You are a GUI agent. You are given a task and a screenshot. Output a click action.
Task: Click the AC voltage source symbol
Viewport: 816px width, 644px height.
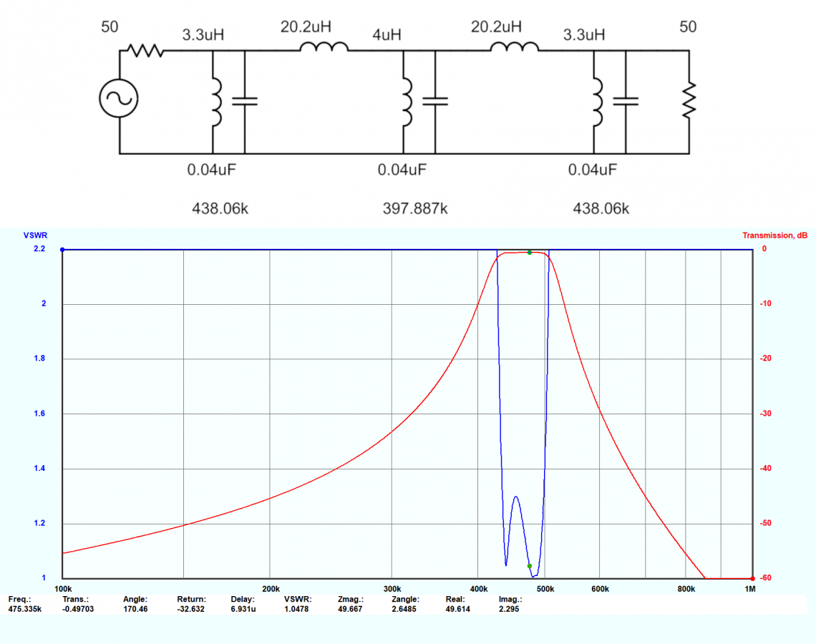pos(119,100)
